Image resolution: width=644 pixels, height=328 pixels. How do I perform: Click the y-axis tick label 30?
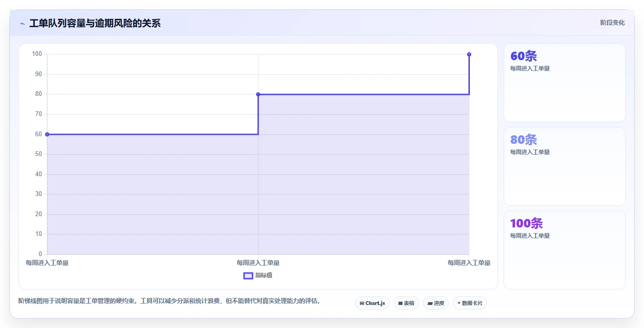(38, 194)
